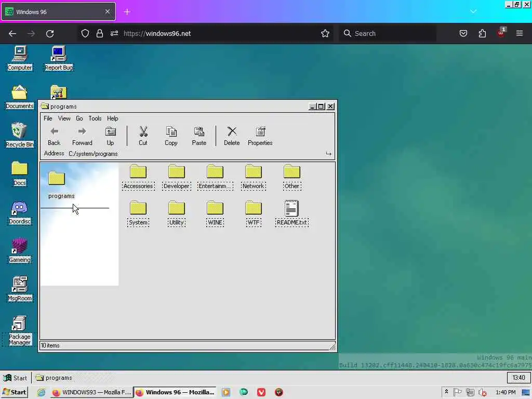Click the site lock icon
The width and height of the screenshot is (532, 399).
pyautogui.click(x=99, y=34)
